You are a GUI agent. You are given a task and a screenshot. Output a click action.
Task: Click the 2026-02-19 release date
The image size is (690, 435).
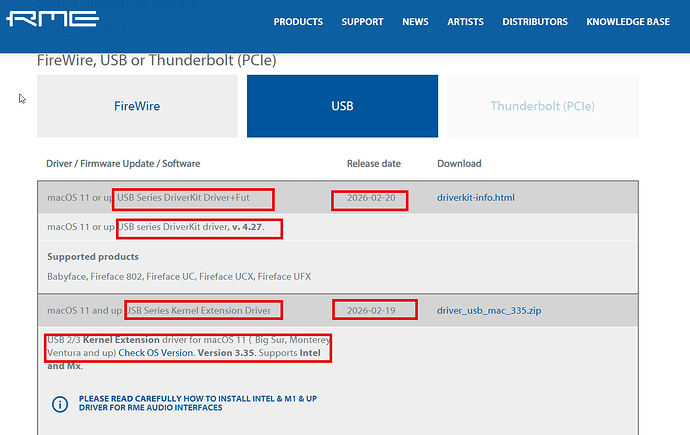374,311
